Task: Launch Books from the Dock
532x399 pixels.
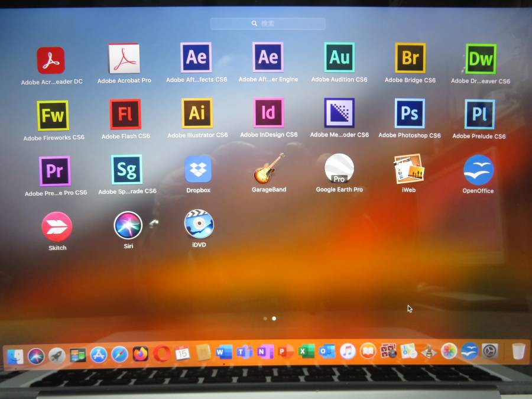Action: [x=368, y=351]
